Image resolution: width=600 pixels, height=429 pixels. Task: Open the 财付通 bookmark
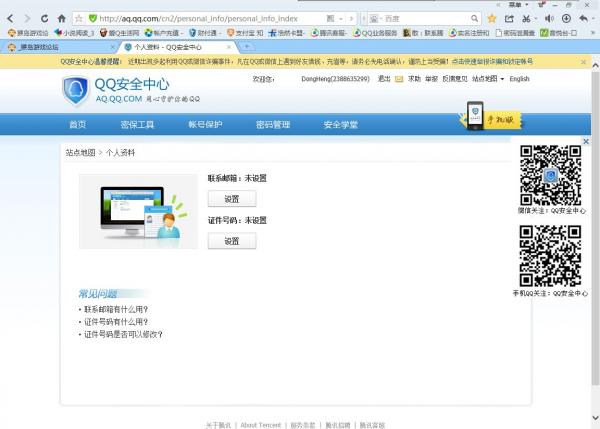(205, 33)
